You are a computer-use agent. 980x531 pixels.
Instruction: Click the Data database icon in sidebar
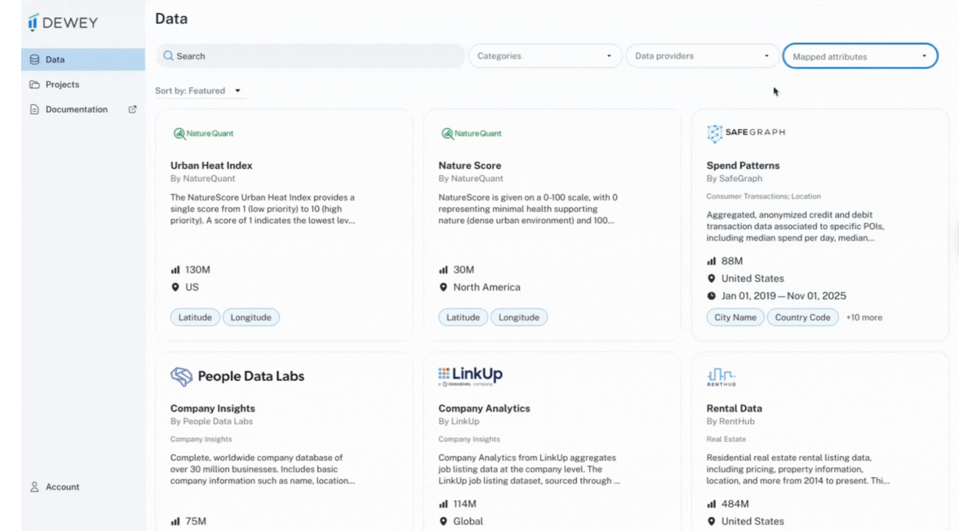[35, 60]
